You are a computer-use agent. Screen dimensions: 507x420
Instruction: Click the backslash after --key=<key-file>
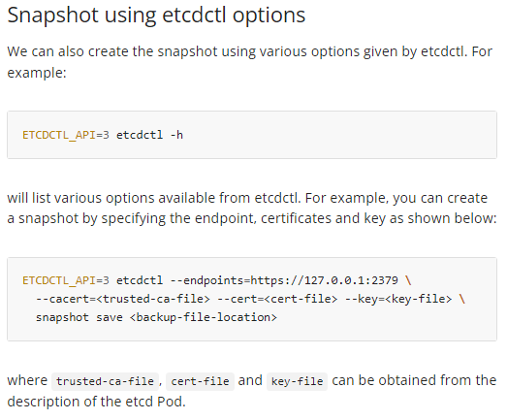coord(462,299)
